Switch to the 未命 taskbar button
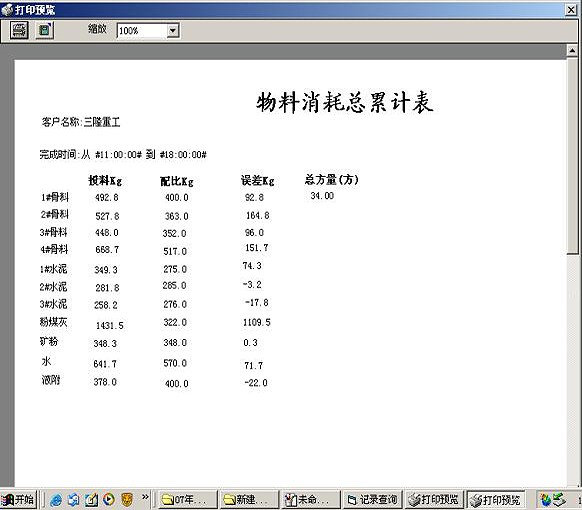This screenshot has width=582, height=510. [x=311, y=500]
